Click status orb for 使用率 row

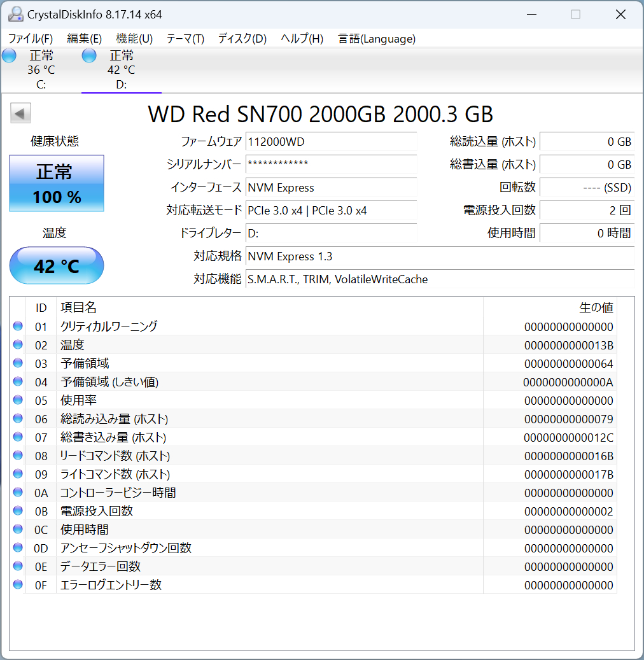(x=18, y=400)
